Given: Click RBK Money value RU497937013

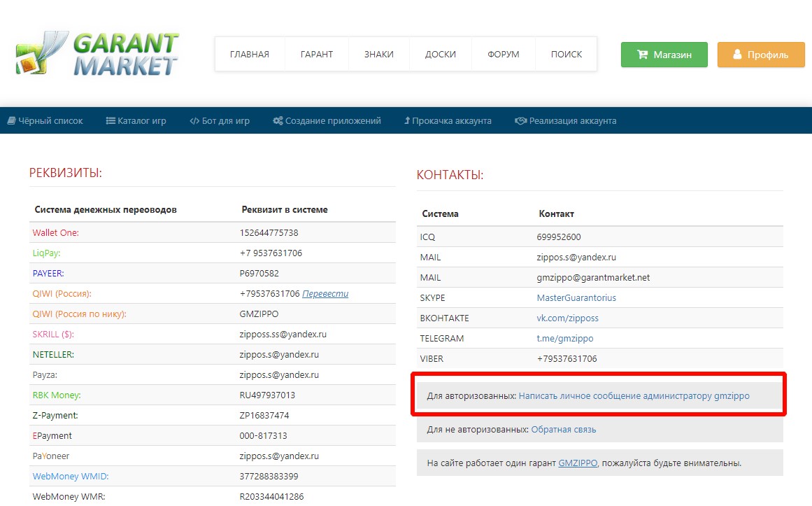Looking at the screenshot, I should click(x=267, y=395).
